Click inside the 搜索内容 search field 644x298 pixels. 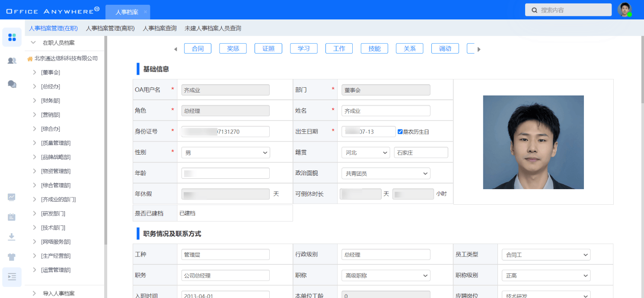[x=568, y=10]
